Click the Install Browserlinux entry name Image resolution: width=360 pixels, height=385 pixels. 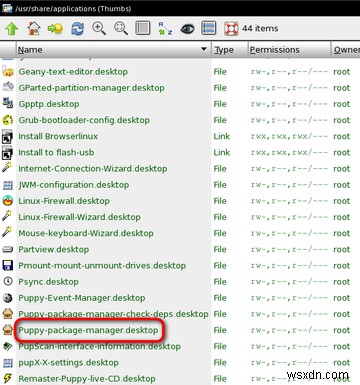58,136
